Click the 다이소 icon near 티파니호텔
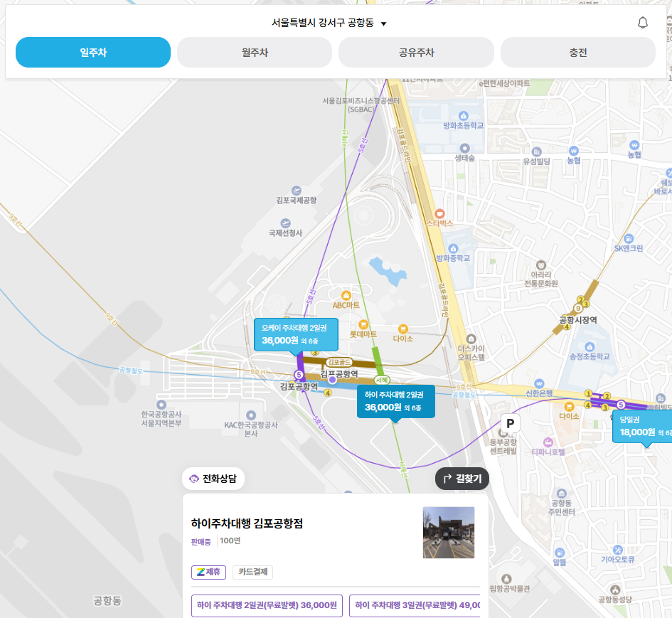 pyautogui.click(x=569, y=406)
